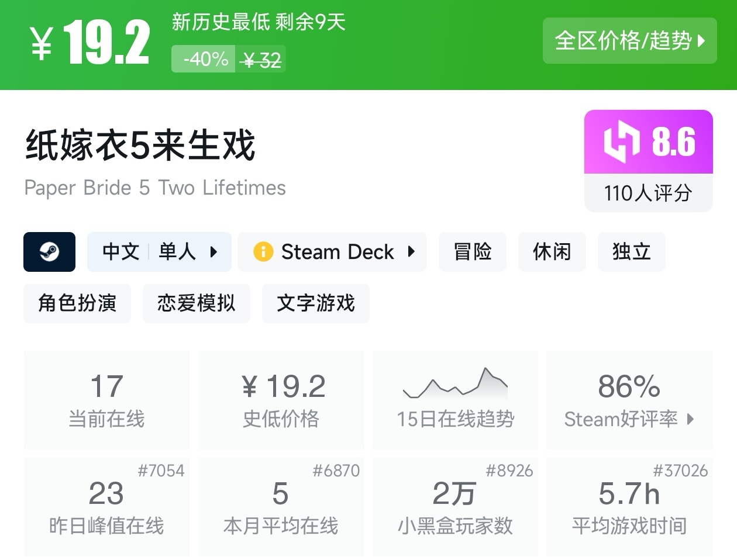Select the 休闲 genre tag

552,252
